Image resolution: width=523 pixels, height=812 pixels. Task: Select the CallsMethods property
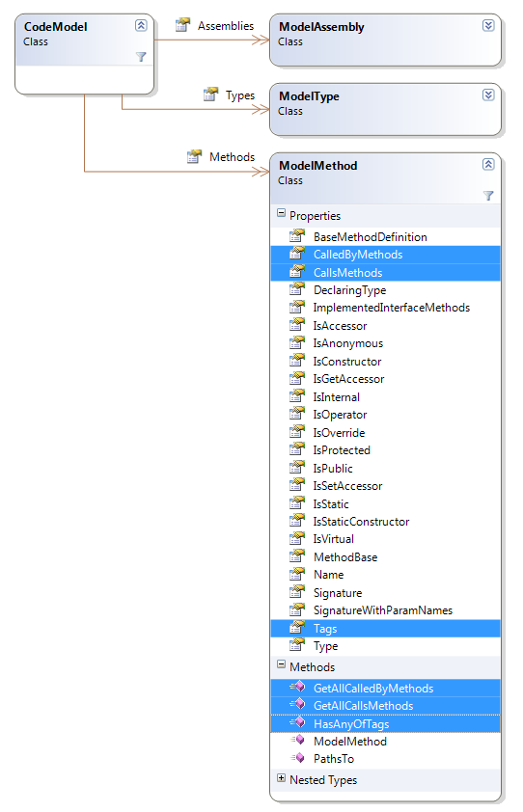coord(385,272)
